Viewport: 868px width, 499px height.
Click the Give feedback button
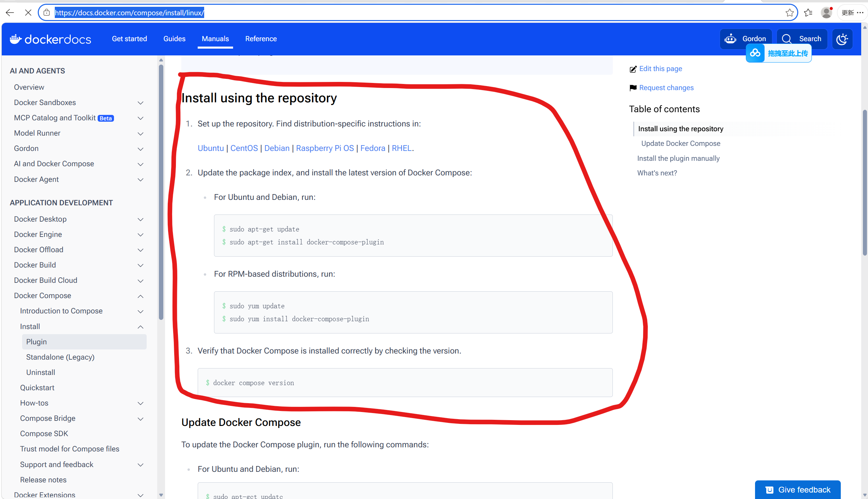[798, 490]
